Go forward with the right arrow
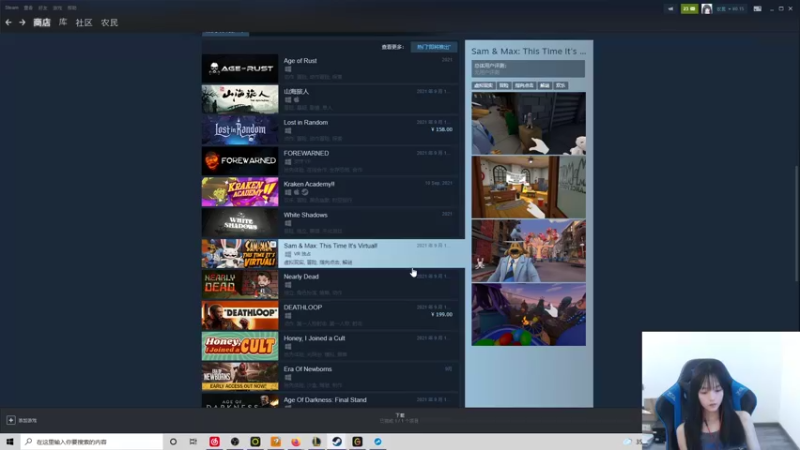The width and height of the screenshot is (800, 450). click(22, 22)
